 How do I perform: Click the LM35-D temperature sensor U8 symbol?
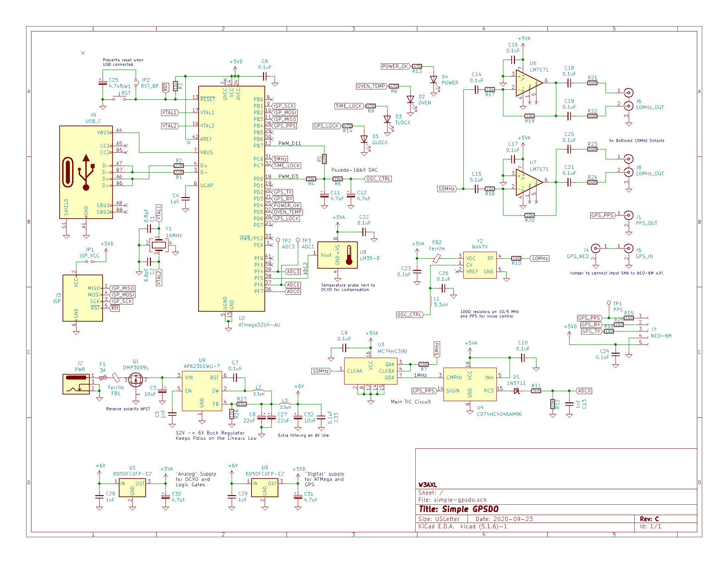coord(337,255)
